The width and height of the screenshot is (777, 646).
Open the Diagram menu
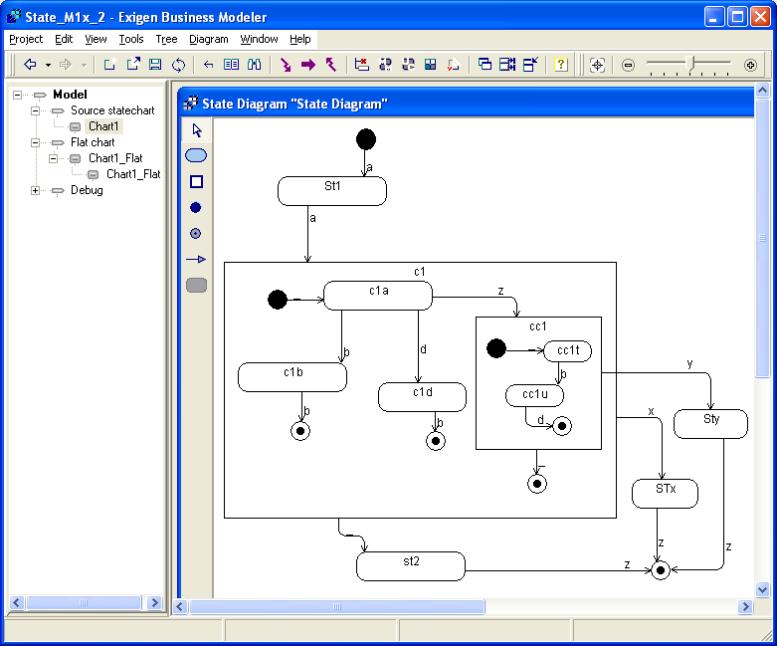208,39
